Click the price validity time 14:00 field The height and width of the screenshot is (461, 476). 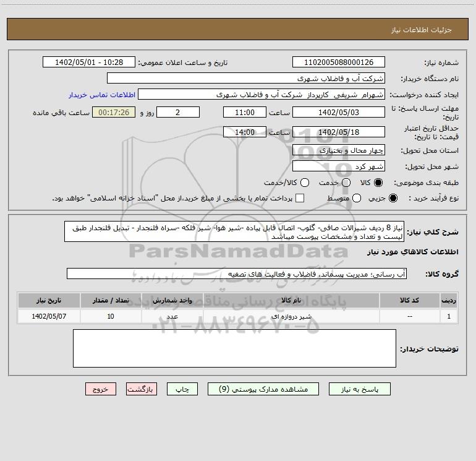click(x=245, y=132)
